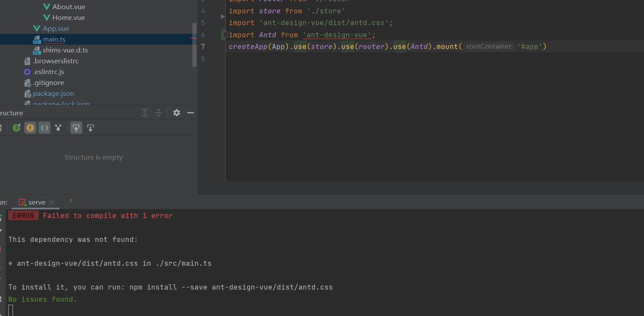This screenshot has height=316, width=644.
Task: Click the JSON icon beside package.json
Action: click(28, 94)
